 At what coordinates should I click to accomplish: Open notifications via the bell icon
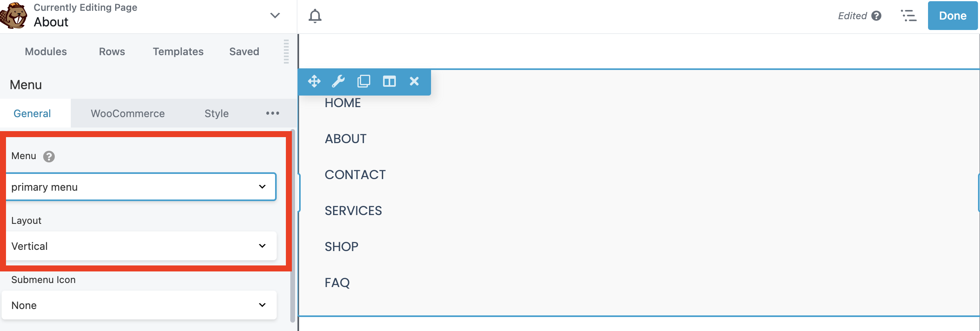click(x=315, y=16)
